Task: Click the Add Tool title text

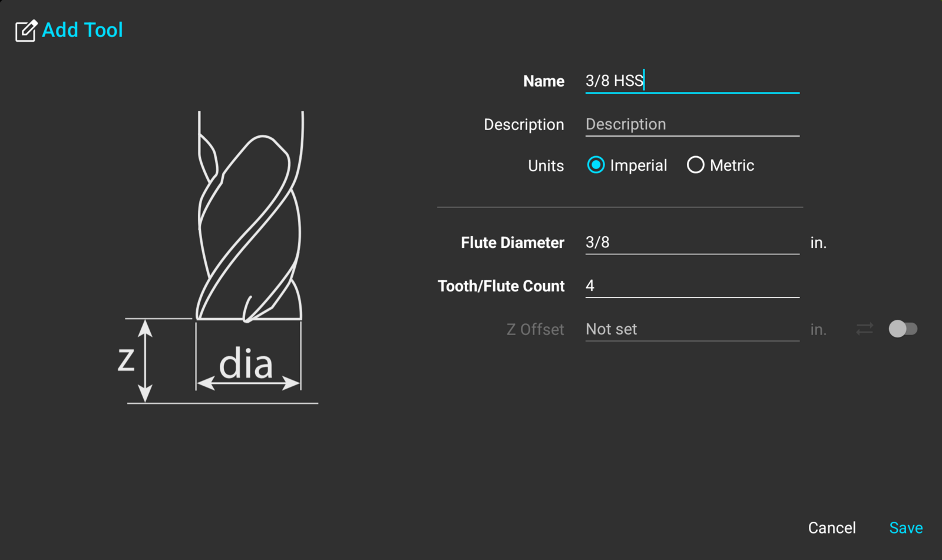Action: click(x=82, y=30)
